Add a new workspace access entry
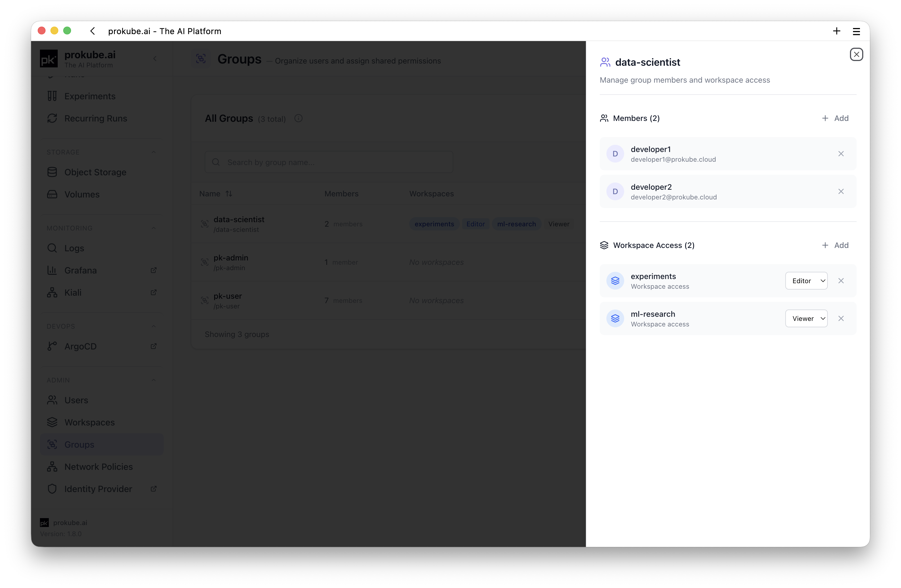This screenshot has height=588, width=901. [x=836, y=245]
